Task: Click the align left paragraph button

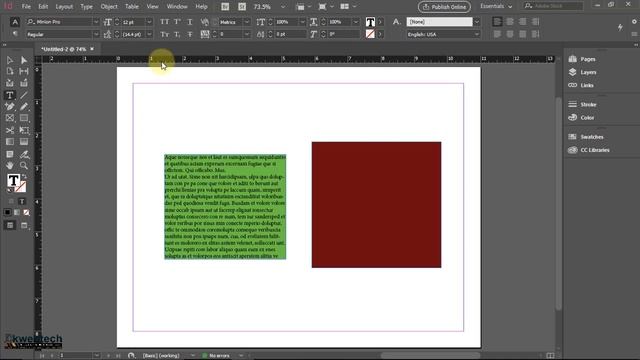Action: 497,22
